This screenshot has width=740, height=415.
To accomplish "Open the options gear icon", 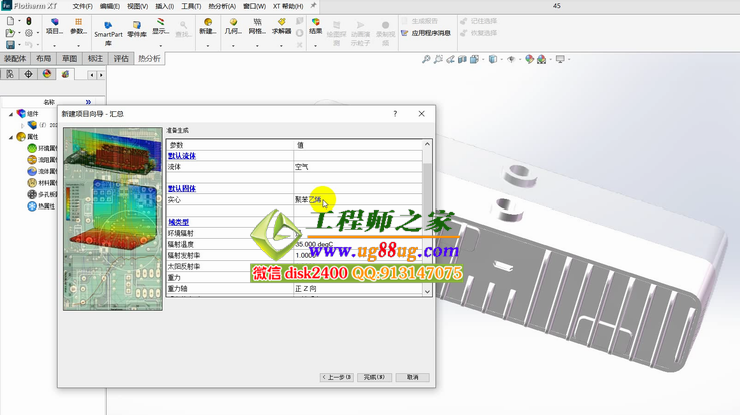I will (x=29, y=33).
